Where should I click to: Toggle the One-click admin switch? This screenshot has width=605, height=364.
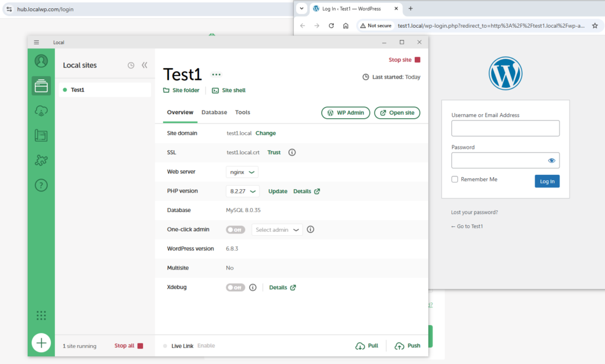click(x=235, y=230)
